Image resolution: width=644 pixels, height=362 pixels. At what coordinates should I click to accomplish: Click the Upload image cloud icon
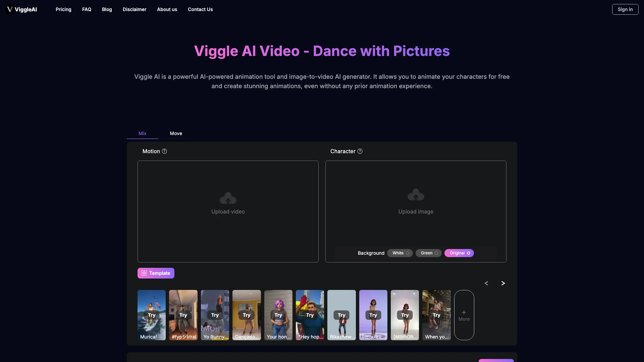point(416,195)
